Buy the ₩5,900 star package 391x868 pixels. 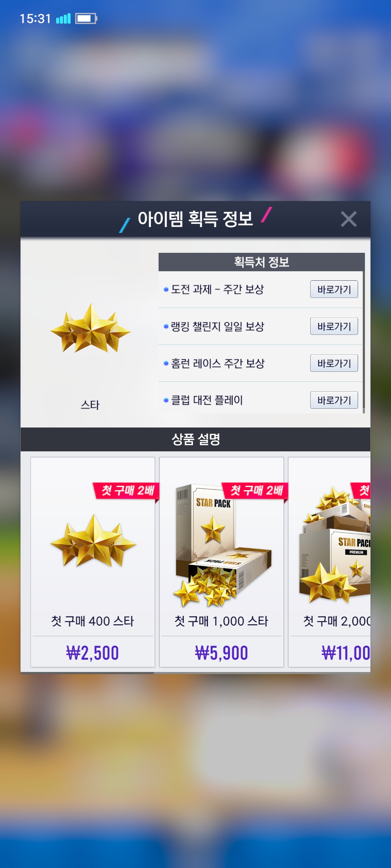[222, 653]
